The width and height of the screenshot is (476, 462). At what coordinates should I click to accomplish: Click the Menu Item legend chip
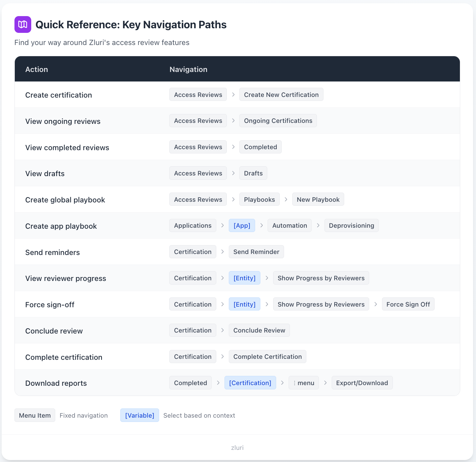(x=35, y=415)
